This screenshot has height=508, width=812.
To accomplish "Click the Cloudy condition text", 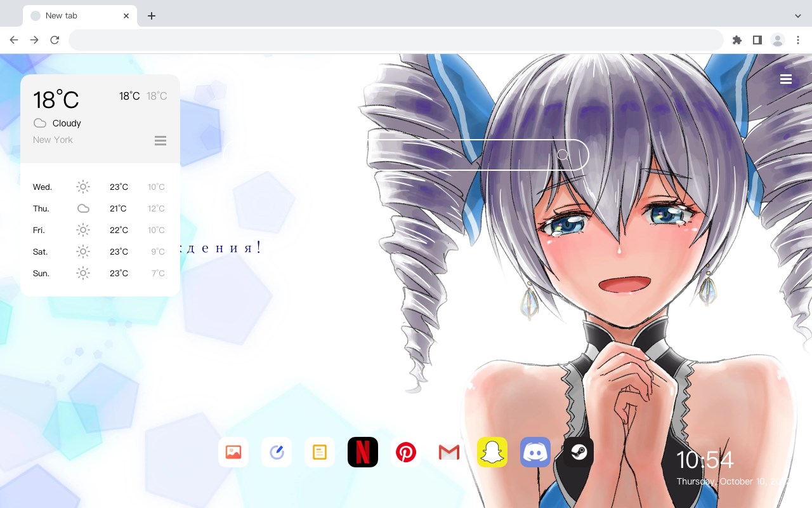I will 67,123.
